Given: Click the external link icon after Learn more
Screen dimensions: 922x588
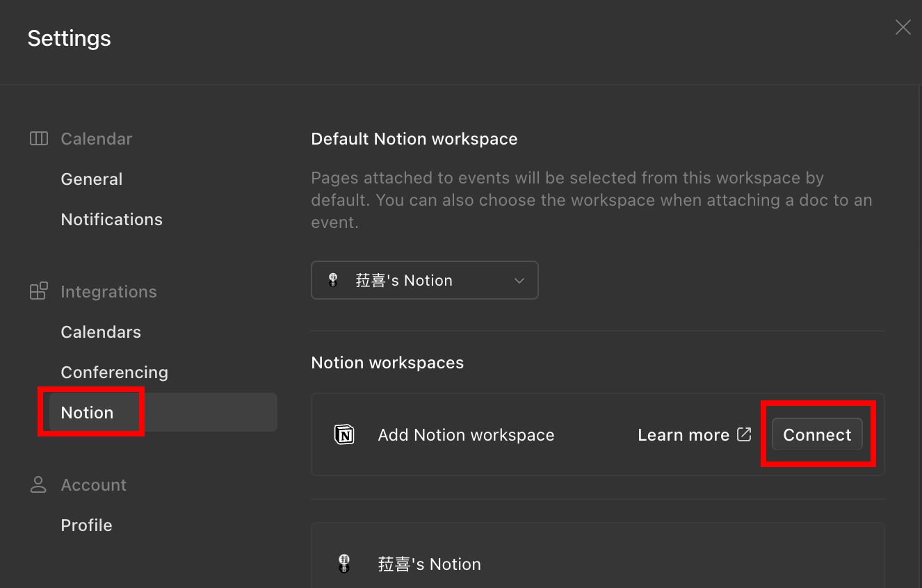Looking at the screenshot, I should pos(744,434).
